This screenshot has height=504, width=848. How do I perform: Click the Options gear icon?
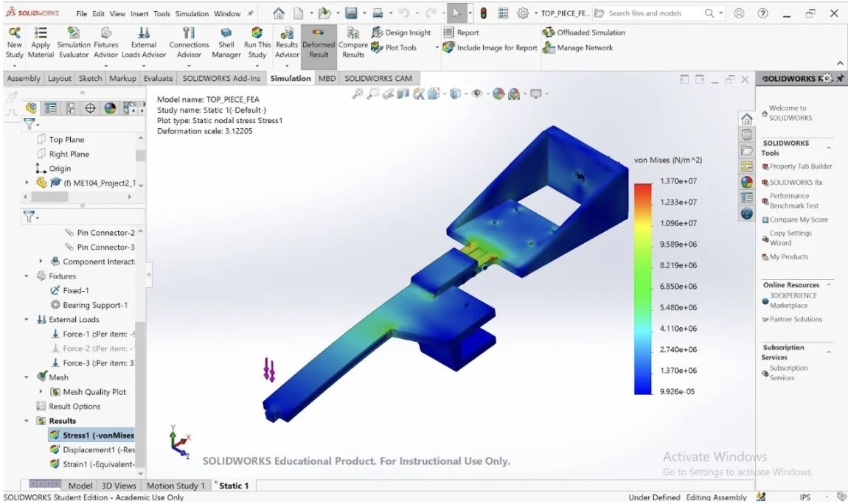[x=522, y=13]
